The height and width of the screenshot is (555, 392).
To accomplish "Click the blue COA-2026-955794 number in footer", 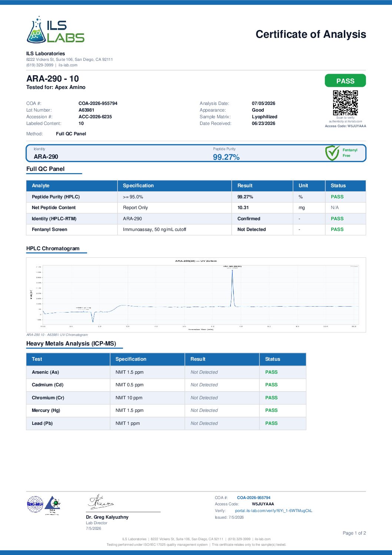I will point(254,498).
